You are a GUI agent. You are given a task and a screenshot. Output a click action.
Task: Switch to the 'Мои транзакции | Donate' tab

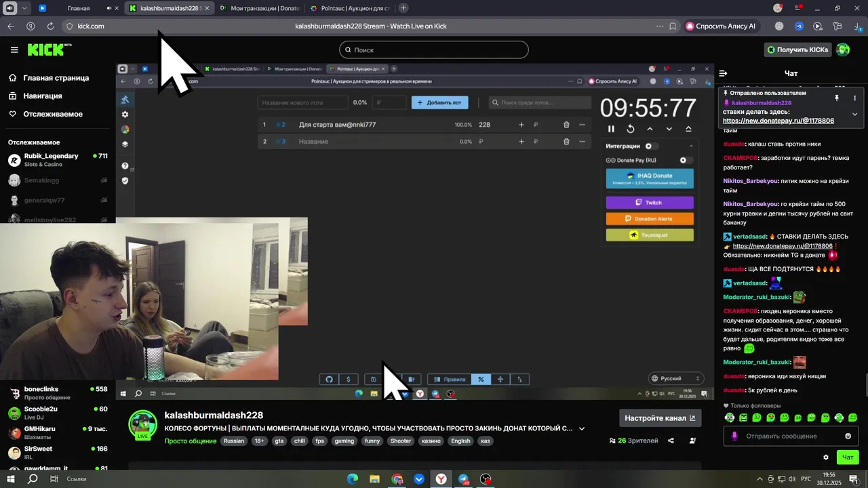coord(260,8)
